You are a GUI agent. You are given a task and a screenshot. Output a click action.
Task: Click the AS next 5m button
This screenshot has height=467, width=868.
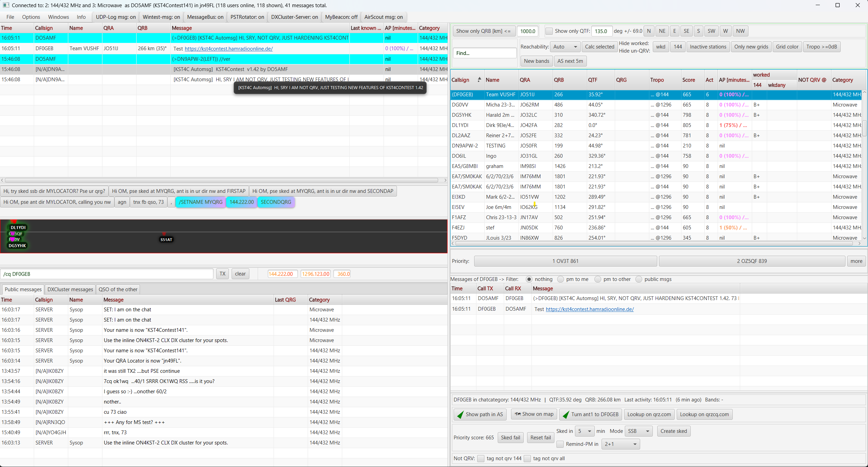click(570, 61)
